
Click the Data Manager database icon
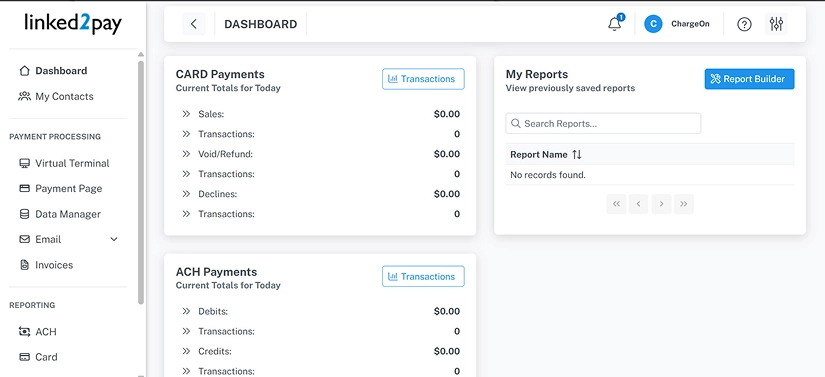[x=24, y=214]
